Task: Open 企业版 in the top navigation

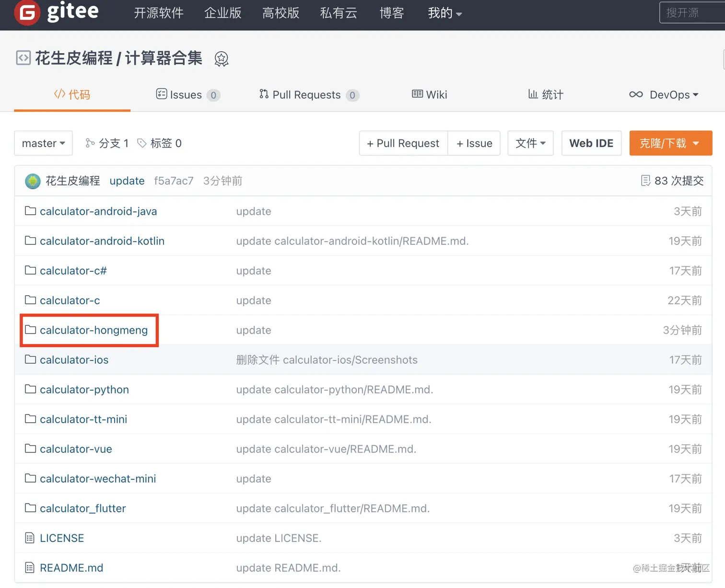Action: [x=223, y=13]
